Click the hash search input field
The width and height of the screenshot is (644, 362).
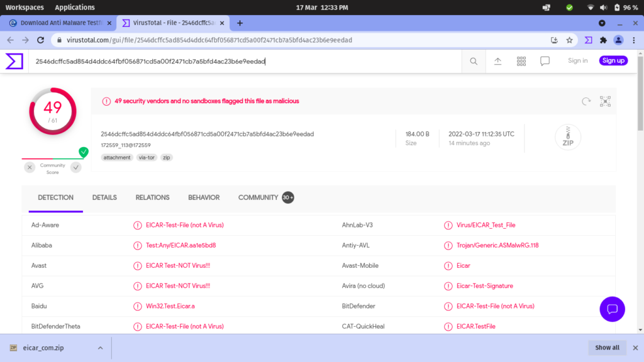[245, 61]
